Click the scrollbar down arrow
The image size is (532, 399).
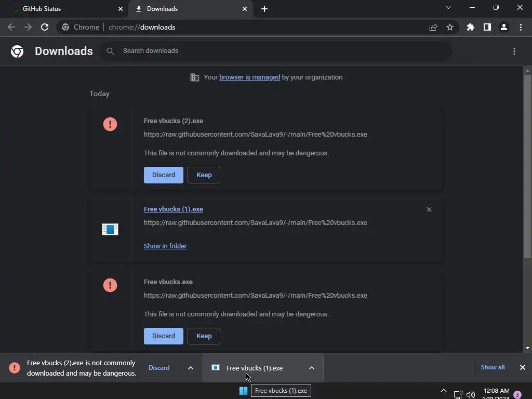tap(527, 348)
